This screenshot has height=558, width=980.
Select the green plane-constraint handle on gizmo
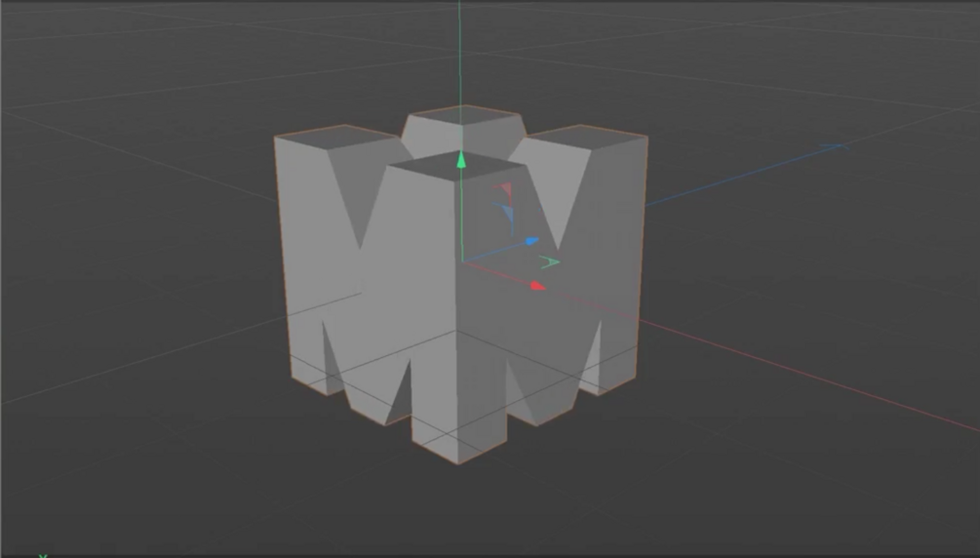click(549, 262)
